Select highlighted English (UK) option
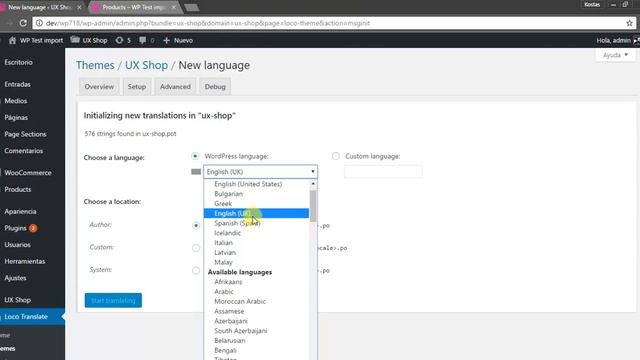Viewport: 640px width, 360px height. [256, 213]
